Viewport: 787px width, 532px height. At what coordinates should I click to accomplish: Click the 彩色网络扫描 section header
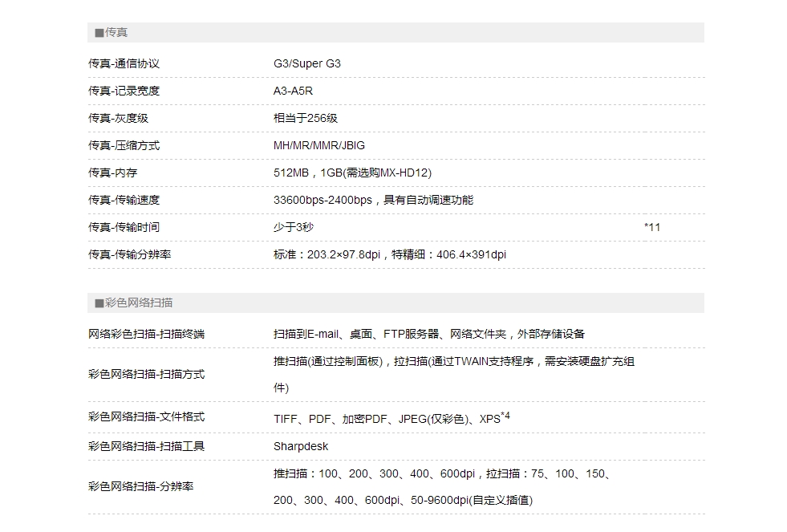coord(134,303)
